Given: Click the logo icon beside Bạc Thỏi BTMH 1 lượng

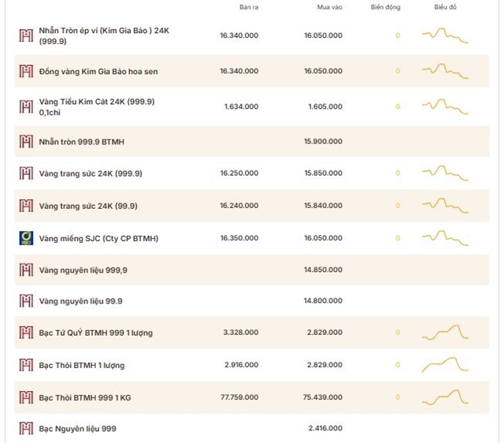Looking at the screenshot, I should click(26, 365).
